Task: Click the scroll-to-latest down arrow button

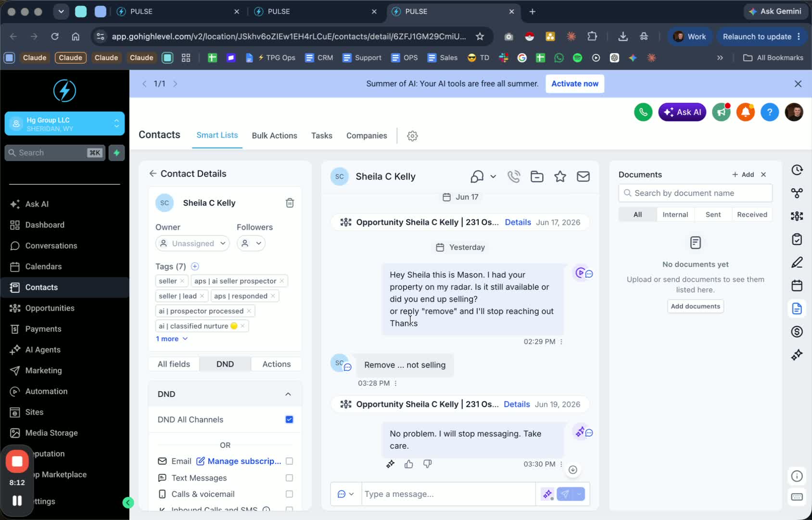Action: (x=572, y=470)
